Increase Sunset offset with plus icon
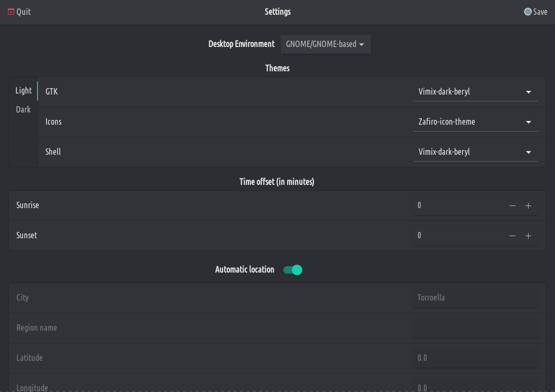555x392 pixels. (528, 236)
